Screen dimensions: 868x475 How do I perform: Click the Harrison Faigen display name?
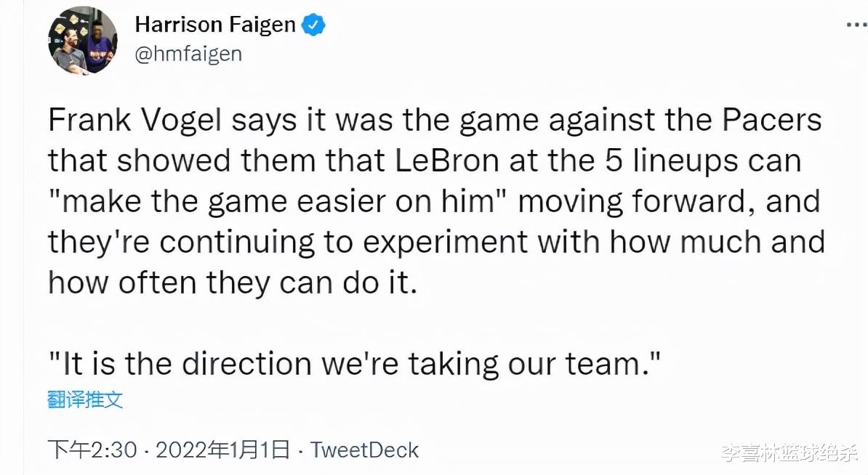click(x=215, y=25)
